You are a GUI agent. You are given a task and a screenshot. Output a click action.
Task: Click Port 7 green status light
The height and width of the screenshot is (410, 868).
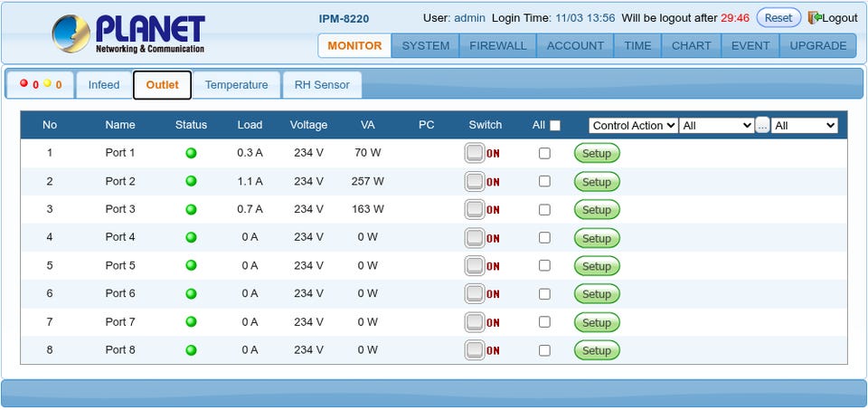point(191,322)
